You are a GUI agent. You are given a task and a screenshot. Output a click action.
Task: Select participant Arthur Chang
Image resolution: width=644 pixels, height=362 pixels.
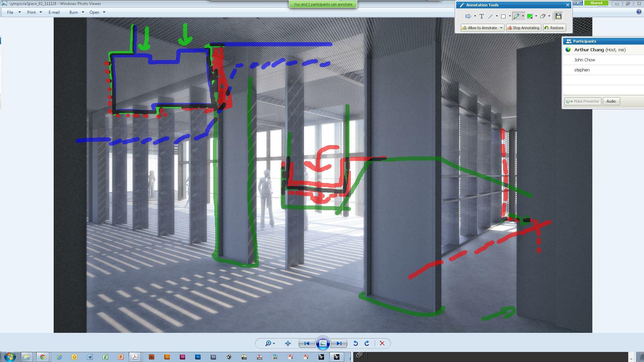tap(603, 50)
